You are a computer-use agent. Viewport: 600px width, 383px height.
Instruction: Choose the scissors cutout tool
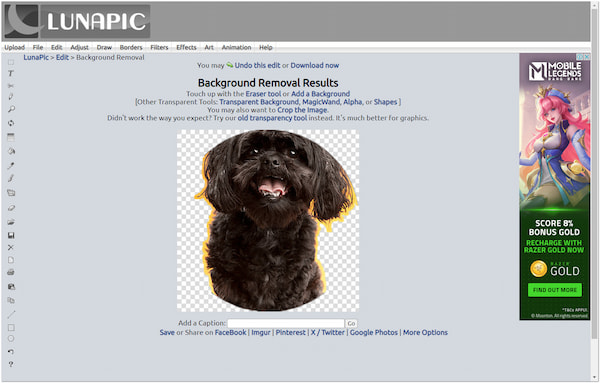click(x=11, y=85)
